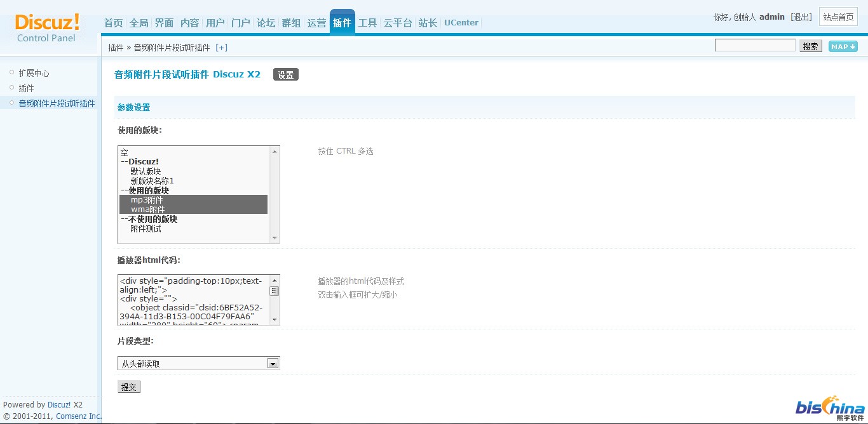Open the 群组 menu tab
Screen dimensions: 868x424
click(291, 23)
